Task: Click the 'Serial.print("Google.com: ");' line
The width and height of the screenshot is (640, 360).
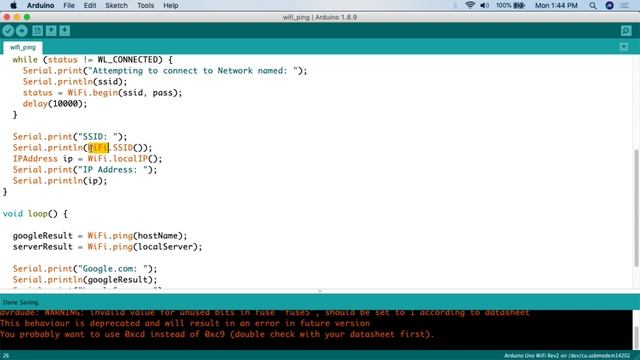Action: point(85,269)
